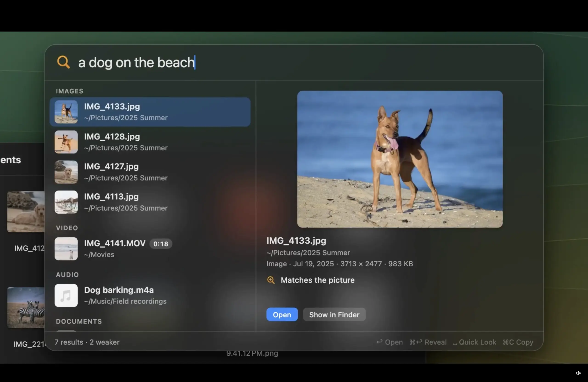This screenshot has height=382, width=588.
Task: Click the Quick Look shortcut hint
Action: click(x=474, y=342)
